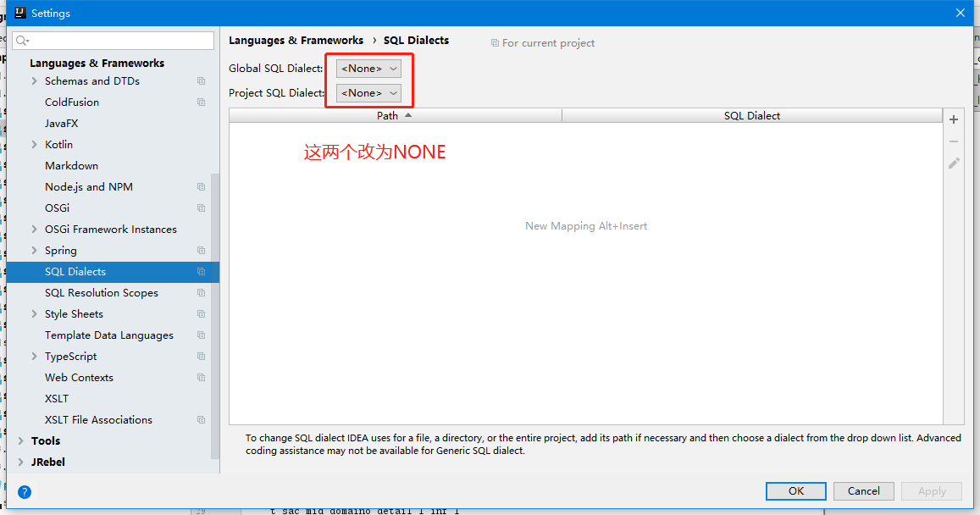Click project-level icon beside SQL Dialects item
The height and width of the screenshot is (515, 980).
[x=202, y=272]
